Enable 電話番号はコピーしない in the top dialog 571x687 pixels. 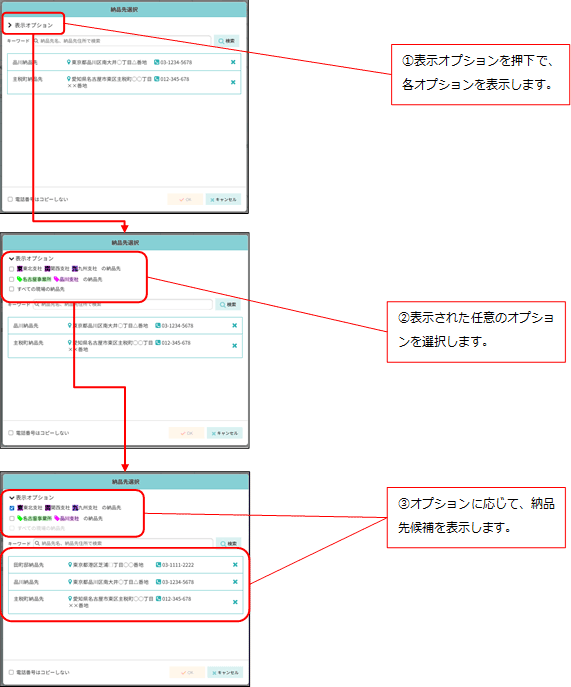pos(10,199)
